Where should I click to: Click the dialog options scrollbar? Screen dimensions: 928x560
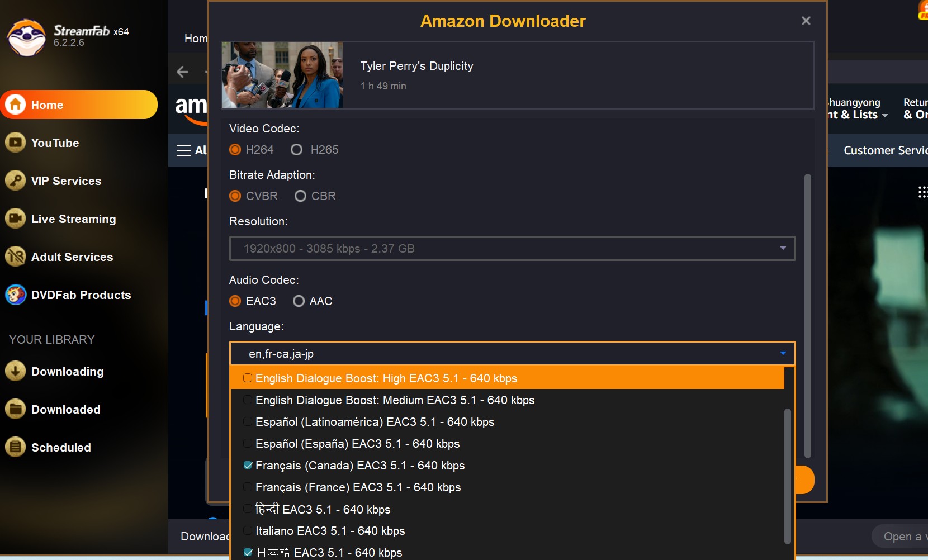click(807, 316)
